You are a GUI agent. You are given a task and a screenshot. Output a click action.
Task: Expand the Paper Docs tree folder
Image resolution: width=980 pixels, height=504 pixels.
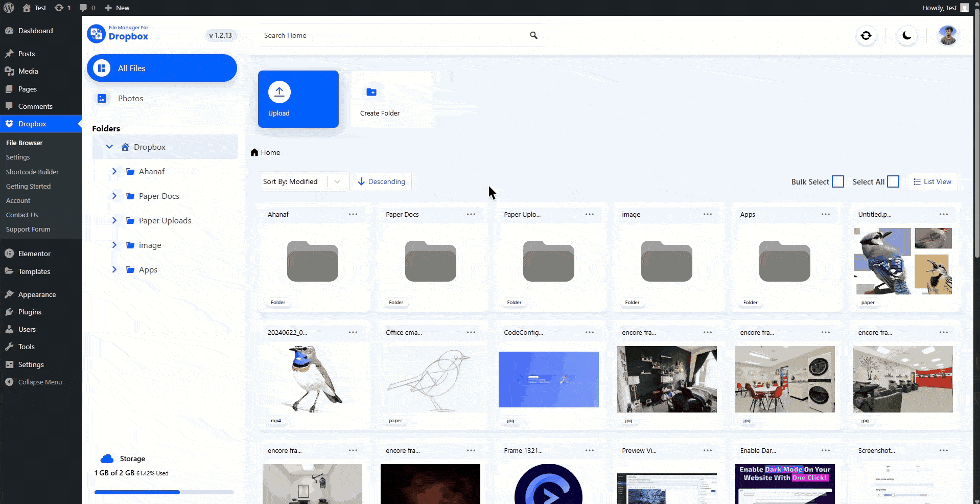114,196
